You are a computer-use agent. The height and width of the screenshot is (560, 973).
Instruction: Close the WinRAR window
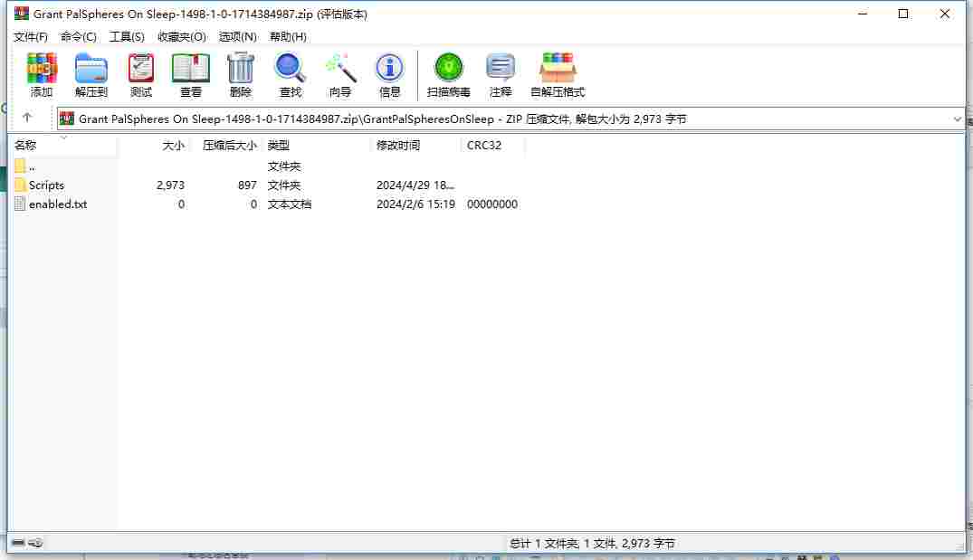[944, 14]
